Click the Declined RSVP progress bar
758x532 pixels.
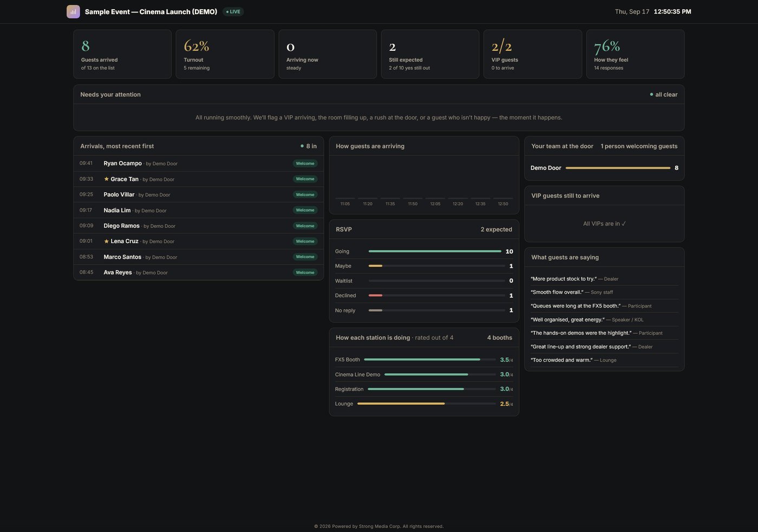tap(437, 295)
